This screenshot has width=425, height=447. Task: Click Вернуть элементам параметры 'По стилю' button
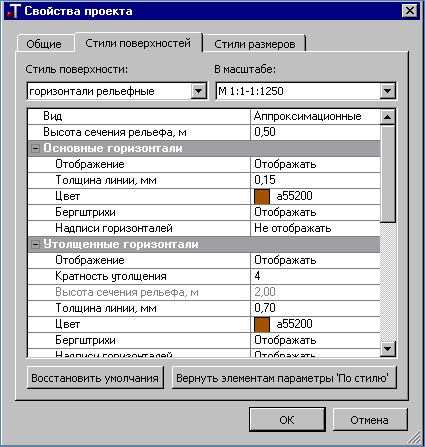284,378
